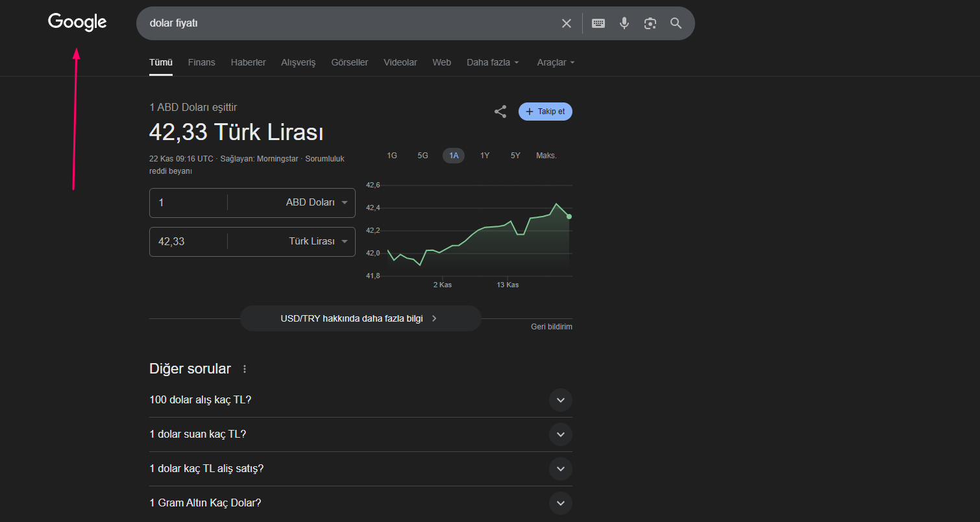Expand the Daha fazla dropdown
The image size is (980, 522).
tap(493, 62)
